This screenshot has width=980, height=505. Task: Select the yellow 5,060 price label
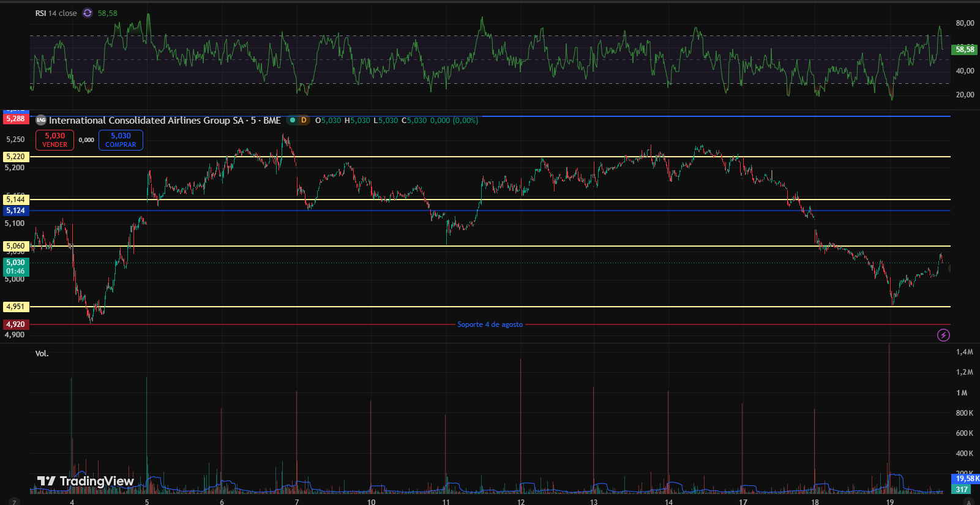click(x=15, y=246)
